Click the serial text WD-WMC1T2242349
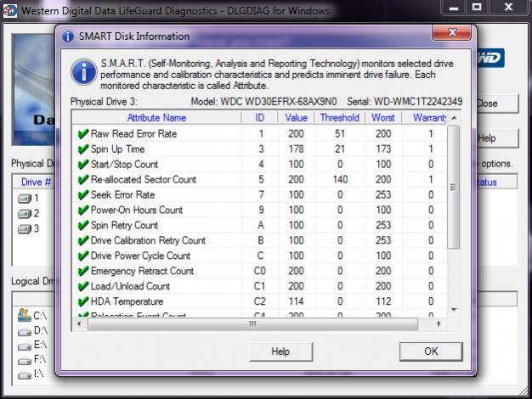The height and width of the screenshot is (399, 532). tap(418, 102)
